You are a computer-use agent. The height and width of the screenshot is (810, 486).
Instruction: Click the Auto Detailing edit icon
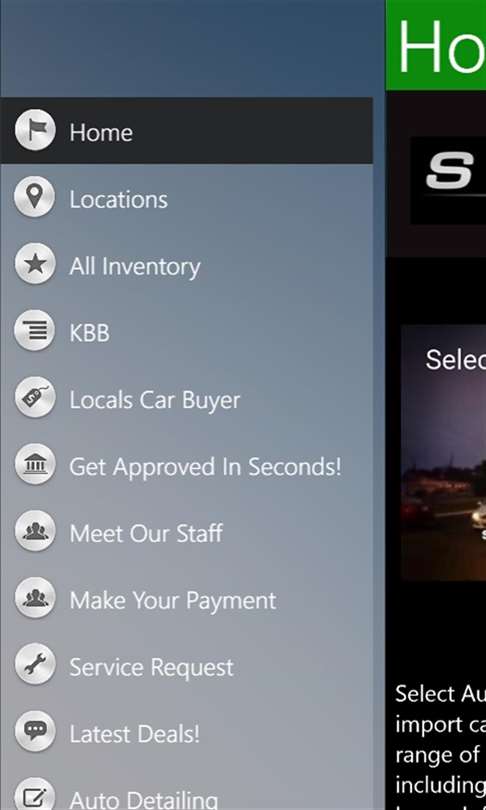click(x=35, y=797)
